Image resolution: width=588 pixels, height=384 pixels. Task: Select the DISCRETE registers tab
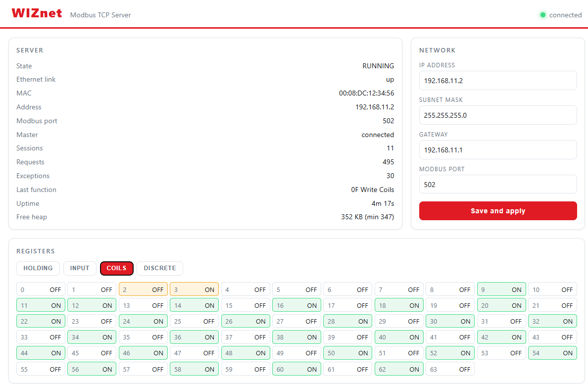tap(160, 268)
